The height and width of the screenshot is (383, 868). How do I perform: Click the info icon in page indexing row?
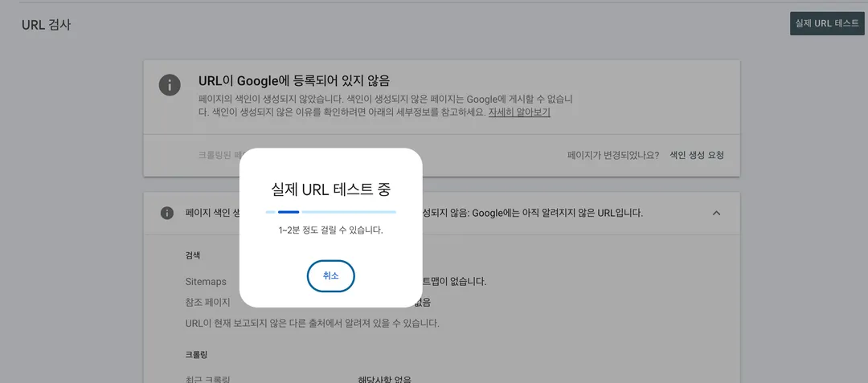pyautogui.click(x=166, y=213)
